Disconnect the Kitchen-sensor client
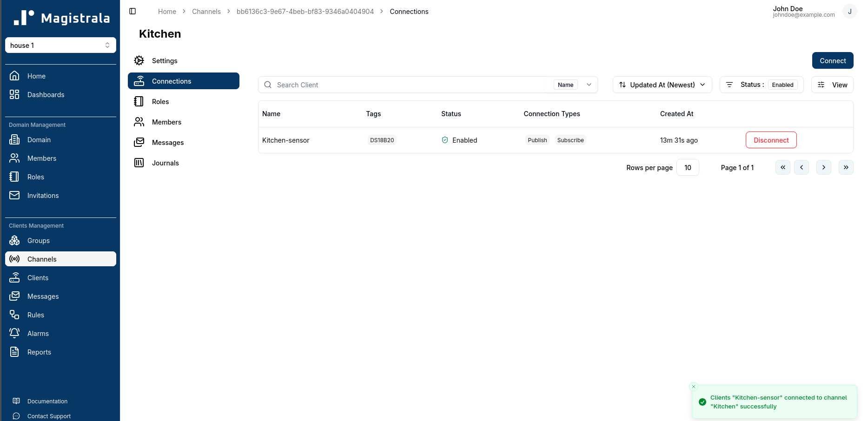 (x=771, y=140)
